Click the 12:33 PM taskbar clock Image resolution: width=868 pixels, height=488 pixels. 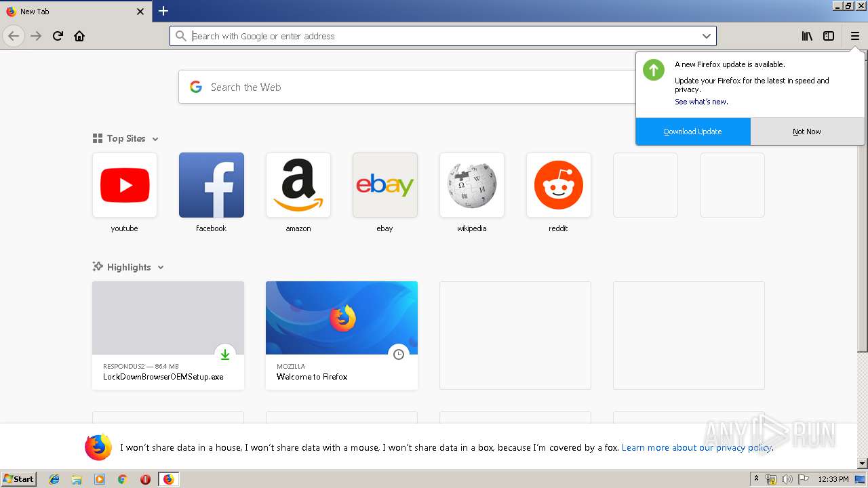(833, 479)
